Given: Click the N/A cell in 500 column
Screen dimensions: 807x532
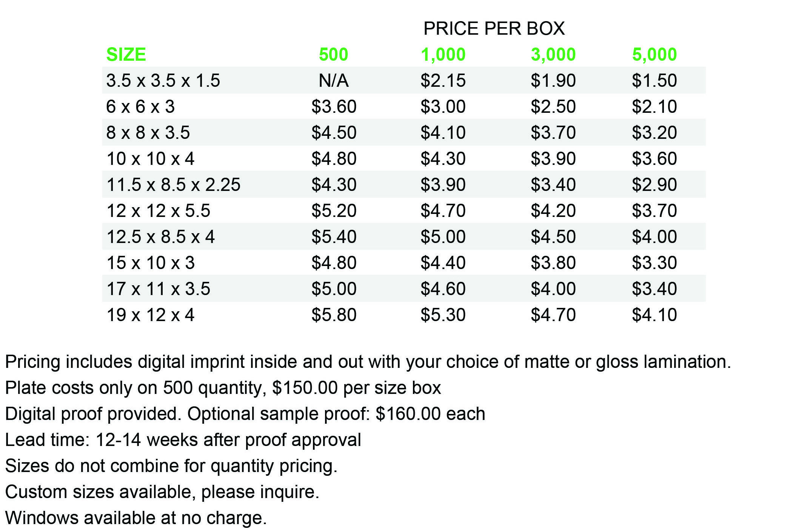Looking at the screenshot, I should coord(334,80).
